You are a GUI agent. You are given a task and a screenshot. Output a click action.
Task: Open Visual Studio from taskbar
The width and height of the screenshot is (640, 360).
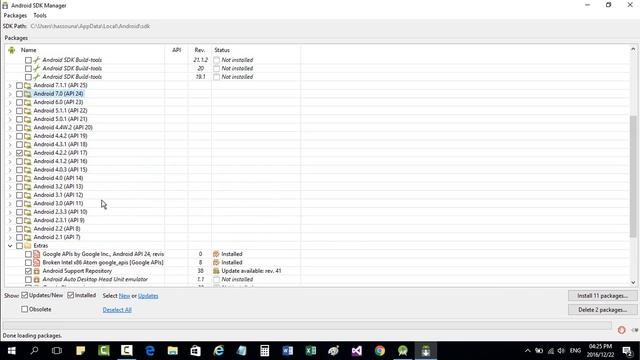[x=357, y=351]
